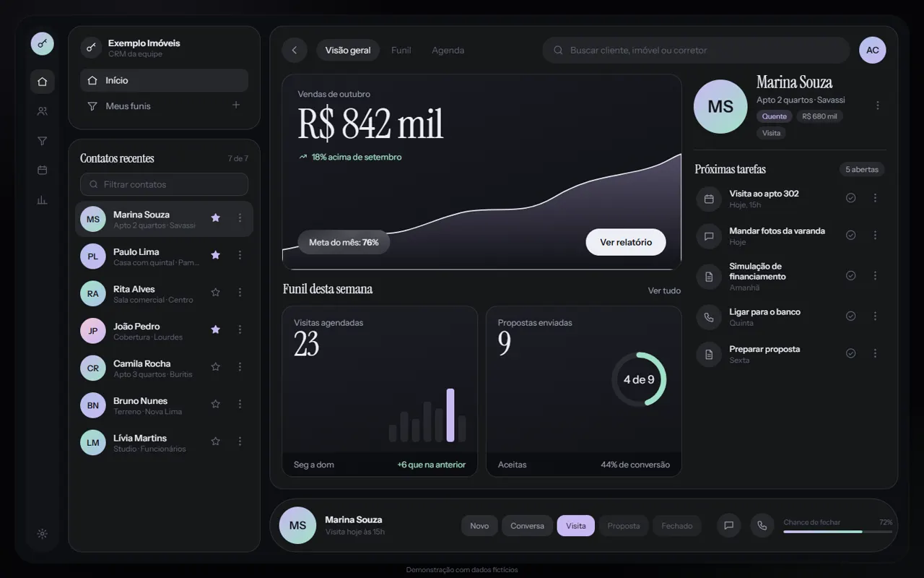Click the back arrow beside Visão geral
The width and height of the screenshot is (924, 578).
(x=295, y=51)
